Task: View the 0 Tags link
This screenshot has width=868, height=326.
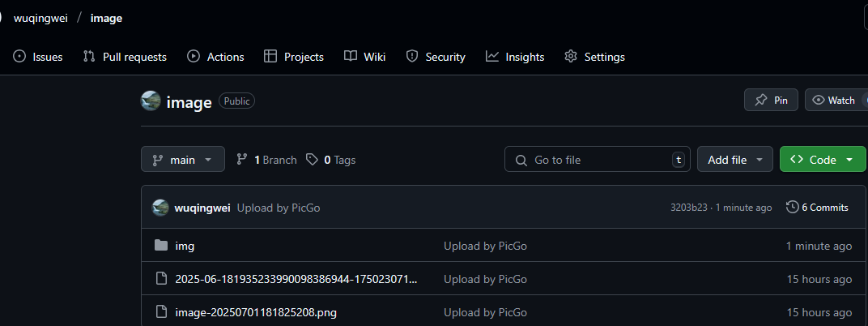Action: pyautogui.click(x=331, y=160)
